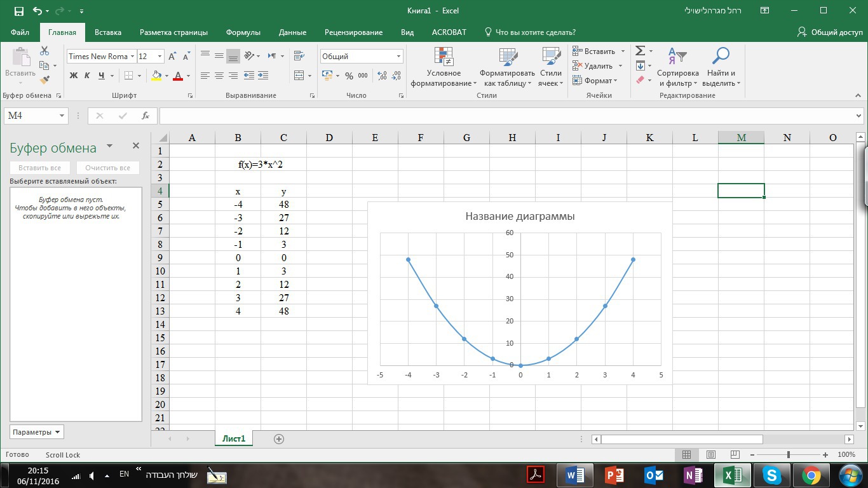Switch to the Формулы tab

(243, 32)
